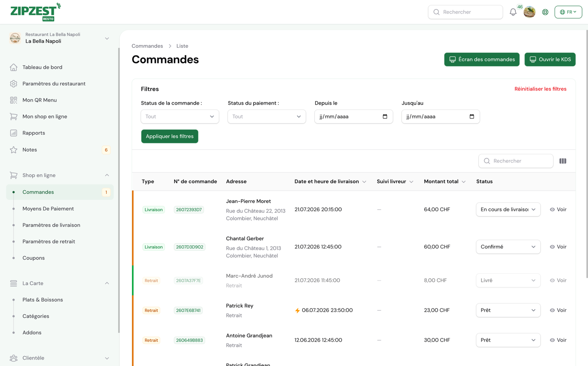View Jean-Pierre Moret order details
588x366 pixels.
coord(558,209)
